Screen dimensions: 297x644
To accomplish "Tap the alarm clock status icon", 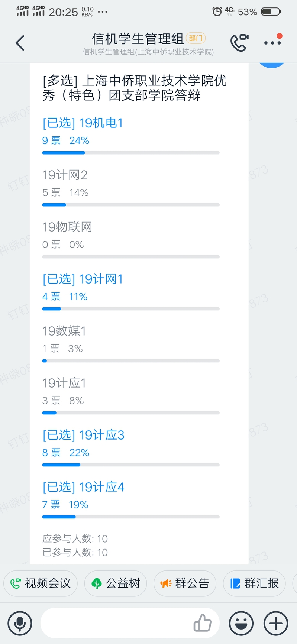I will 217,12.
